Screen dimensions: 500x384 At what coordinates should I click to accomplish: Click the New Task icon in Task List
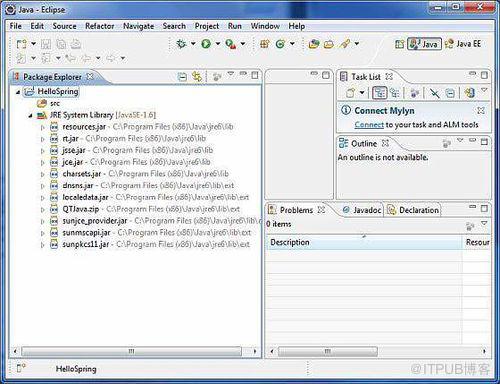[351, 93]
